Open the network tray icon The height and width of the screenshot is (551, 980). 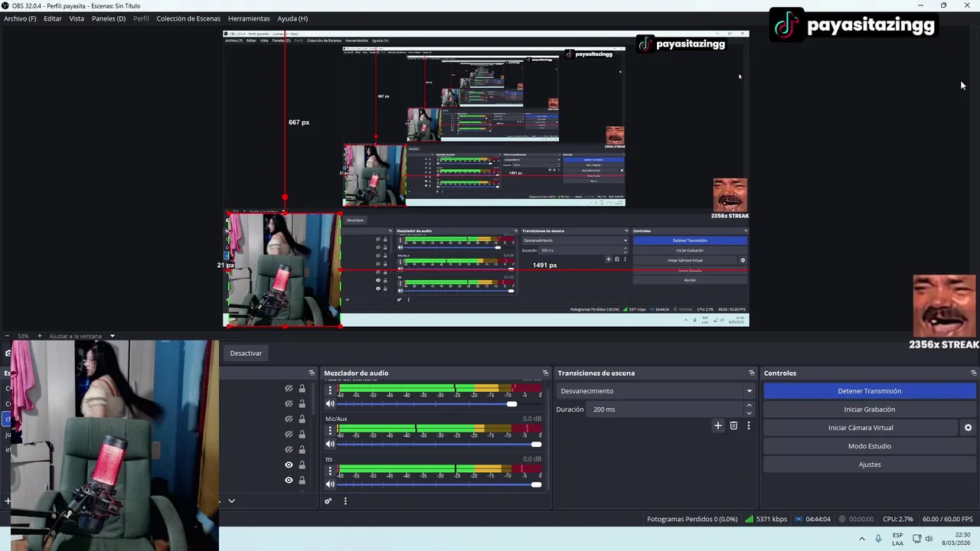pyautogui.click(x=916, y=539)
